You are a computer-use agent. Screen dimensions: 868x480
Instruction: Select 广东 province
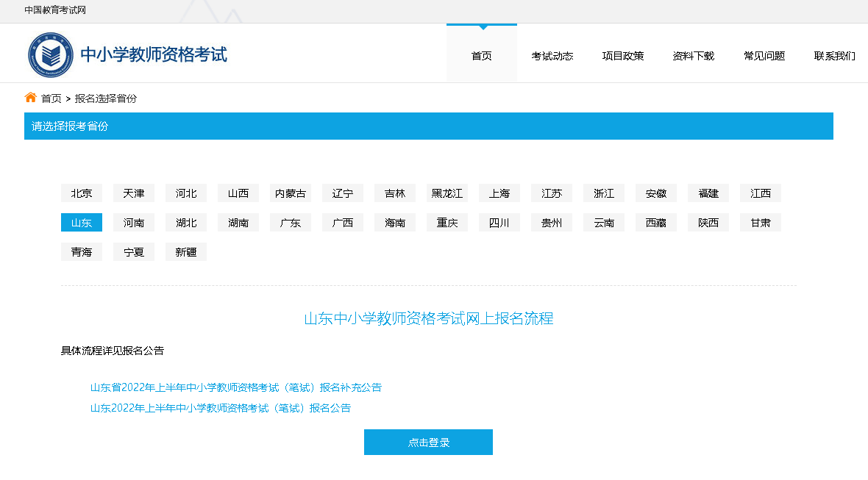(x=291, y=223)
